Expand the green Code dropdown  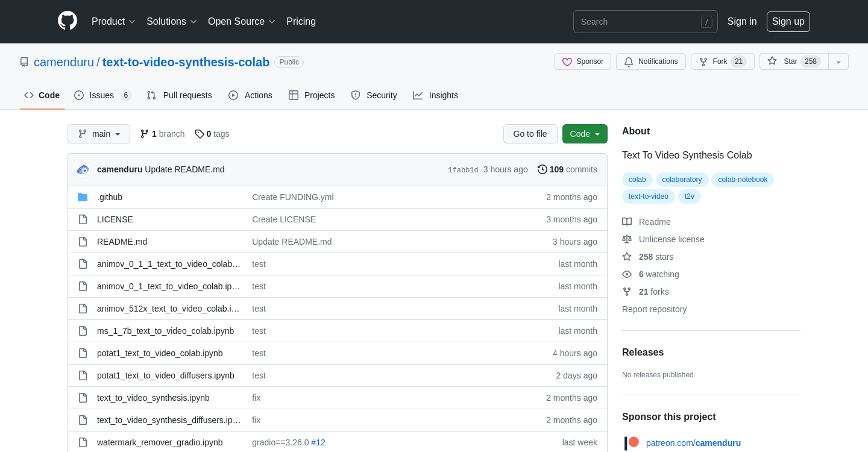(584, 134)
